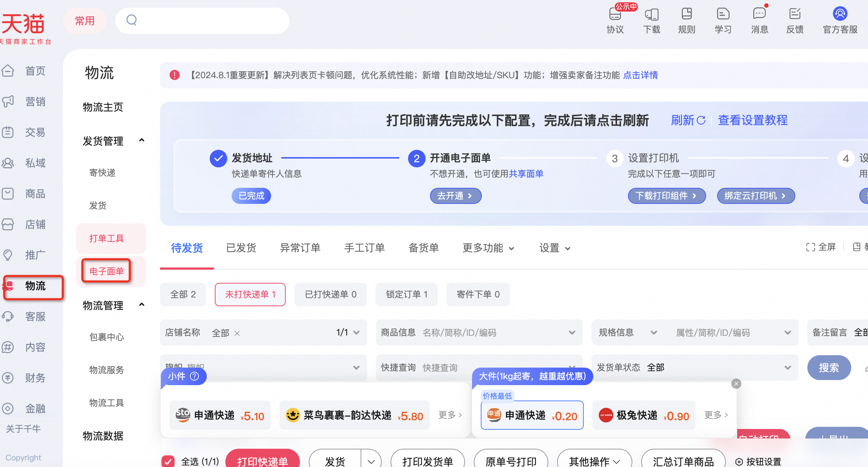Click the 刷新 refresh link
Image resolution: width=868 pixels, height=467 pixels.
[x=688, y=120]
